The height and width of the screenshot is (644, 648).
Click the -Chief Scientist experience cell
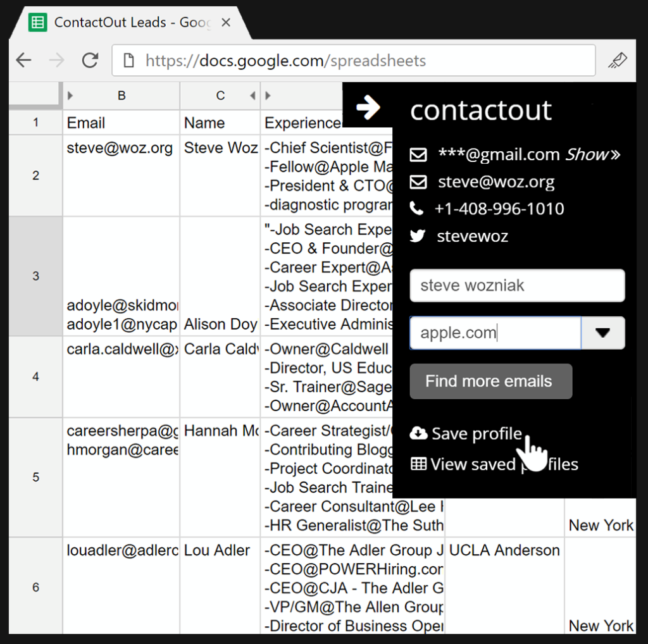[x=327, y=176]
